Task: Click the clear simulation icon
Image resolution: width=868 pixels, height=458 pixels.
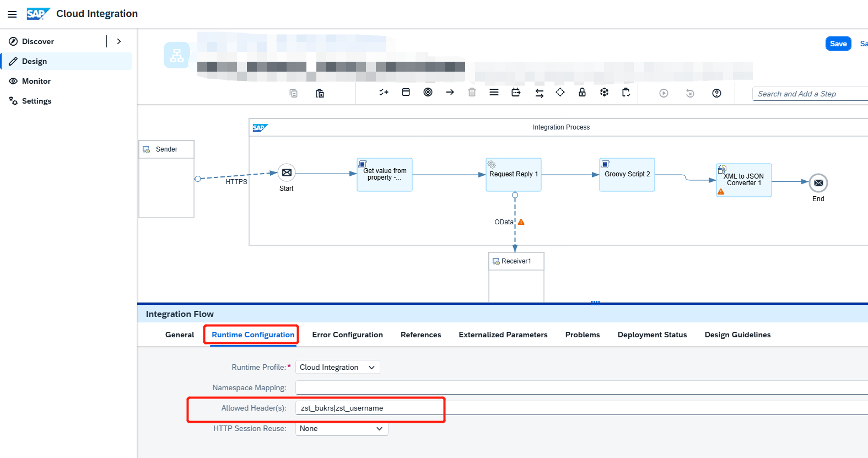Action: point(690,93)
